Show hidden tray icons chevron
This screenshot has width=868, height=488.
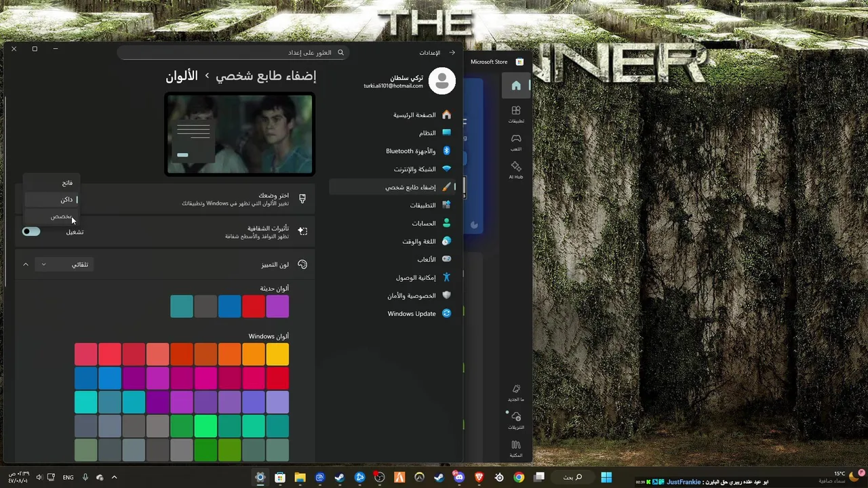[x=114, y=477]
